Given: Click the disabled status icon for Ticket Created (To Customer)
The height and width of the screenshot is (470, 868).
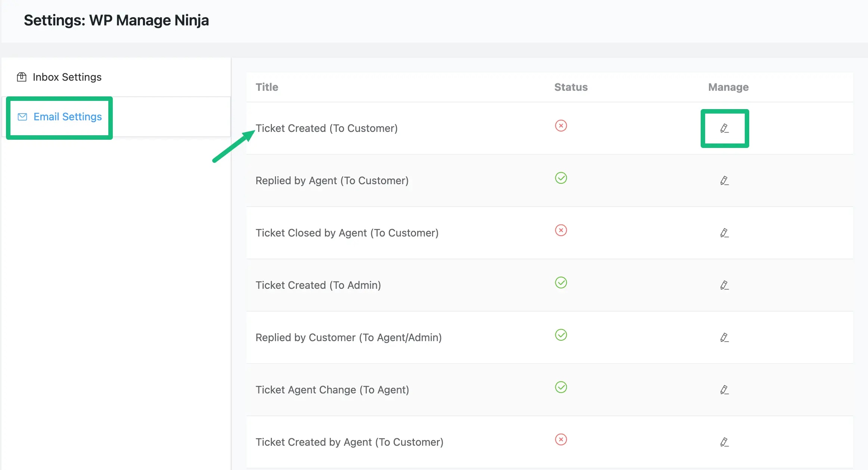Looking at the screenshot, I should [x=561, y=126].
